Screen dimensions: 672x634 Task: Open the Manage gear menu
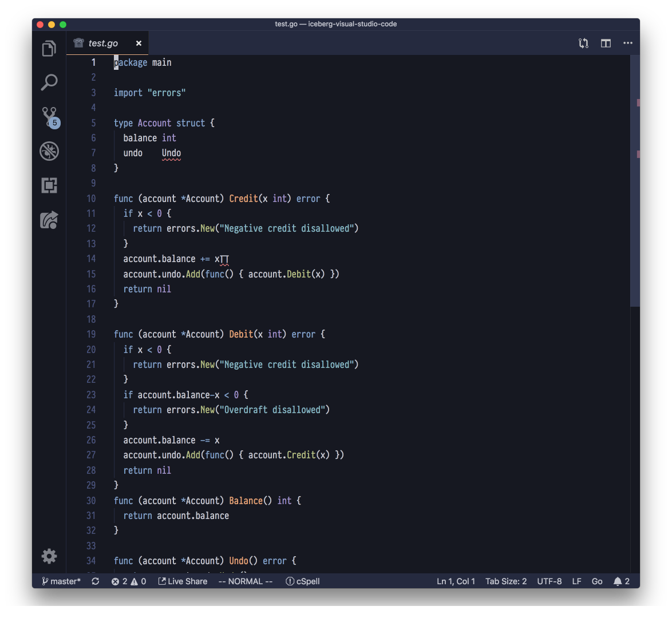click(x=49, y=556)
